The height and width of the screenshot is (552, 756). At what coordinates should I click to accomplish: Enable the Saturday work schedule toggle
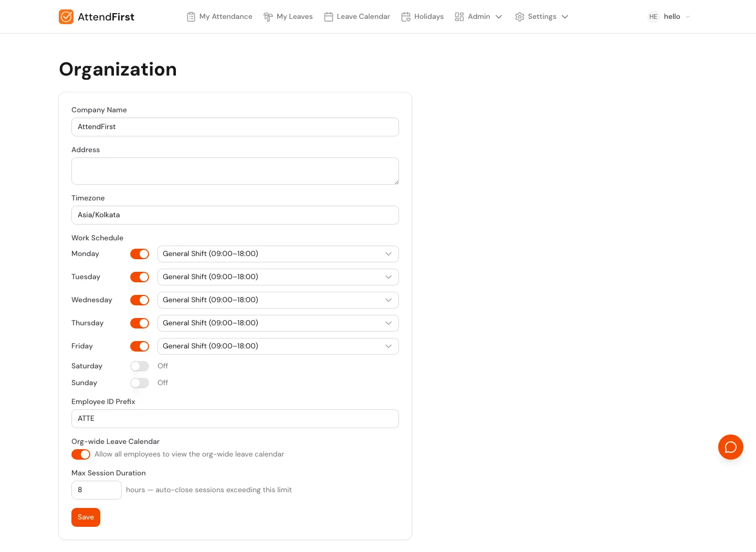click(140, 366)
